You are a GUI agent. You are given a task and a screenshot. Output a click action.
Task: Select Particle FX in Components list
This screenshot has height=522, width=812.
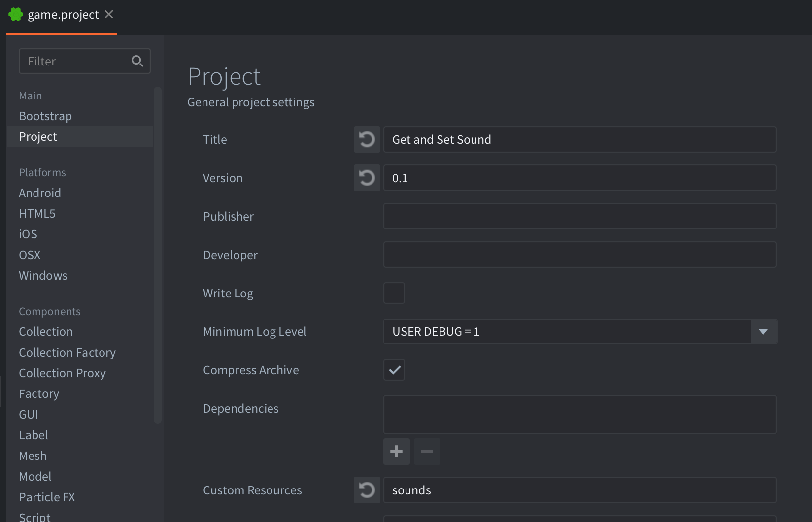(x=47, y=497)
